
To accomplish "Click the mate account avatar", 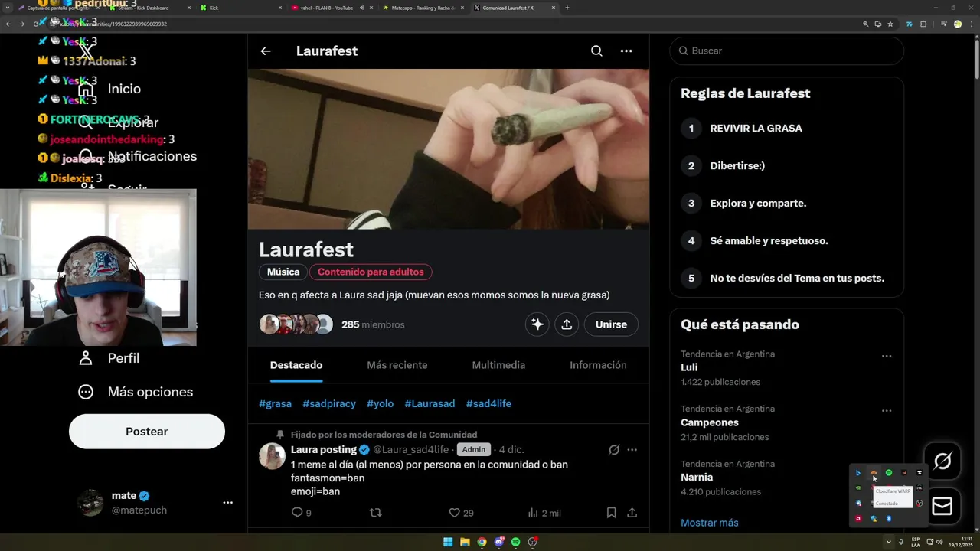I will 90,503.
